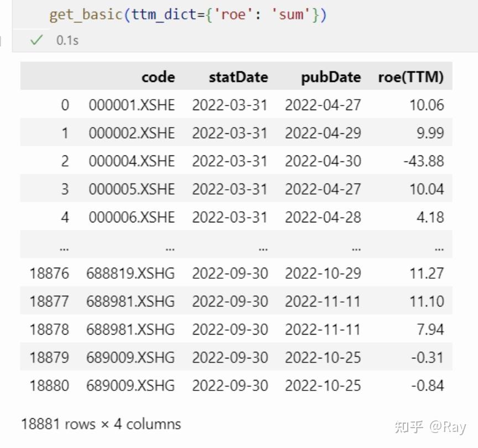The image size is (478, 448).
Task: Click inside the get_basic code cell
Action: 188,14
